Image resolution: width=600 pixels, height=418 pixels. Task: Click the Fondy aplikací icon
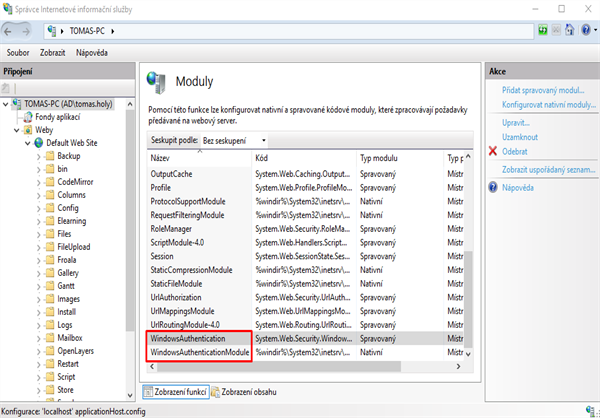[28, 117]
